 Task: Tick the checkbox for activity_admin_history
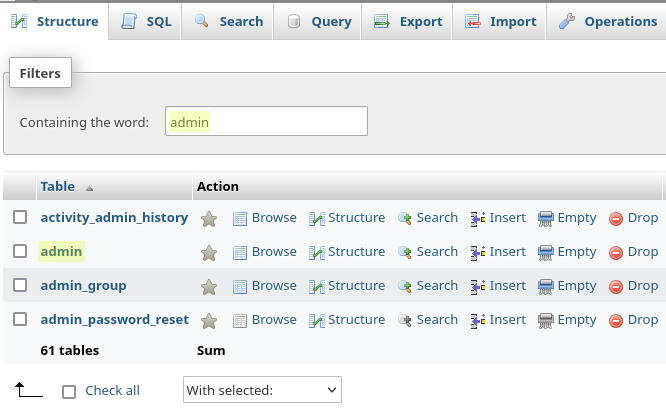pos(20,217)
